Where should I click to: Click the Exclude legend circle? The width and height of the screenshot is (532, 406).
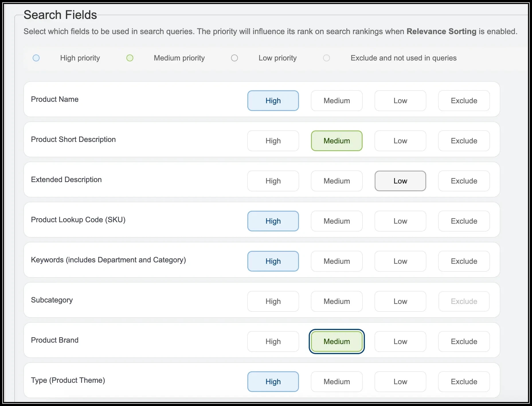click(326, 58)
